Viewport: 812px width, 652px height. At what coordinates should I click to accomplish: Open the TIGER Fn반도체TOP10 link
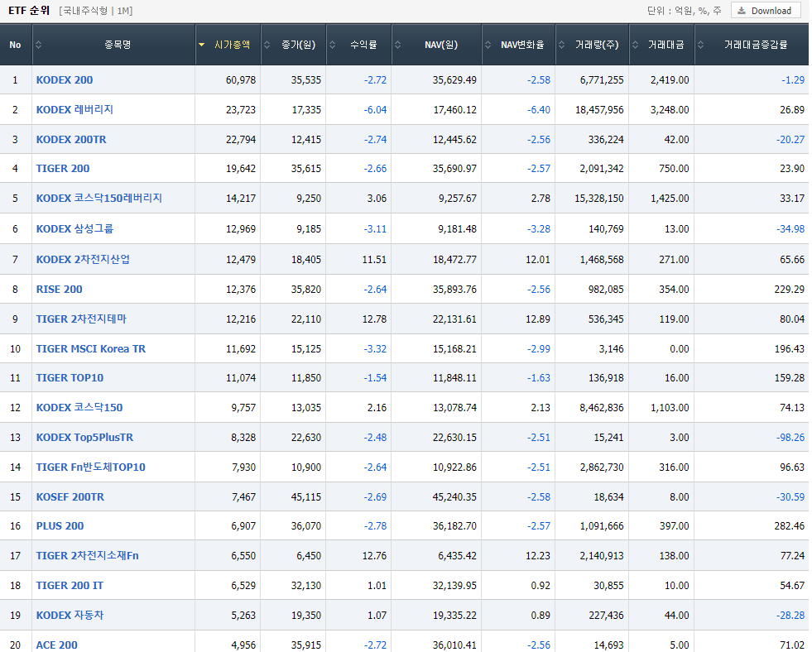click(x=90, y=467)
